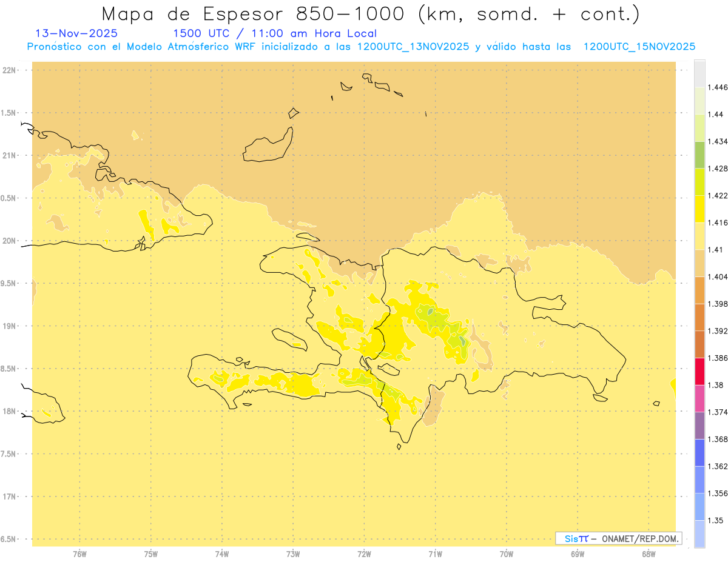Click the initialization time '1200UTC_13NOV2025'

pos(413,47)
